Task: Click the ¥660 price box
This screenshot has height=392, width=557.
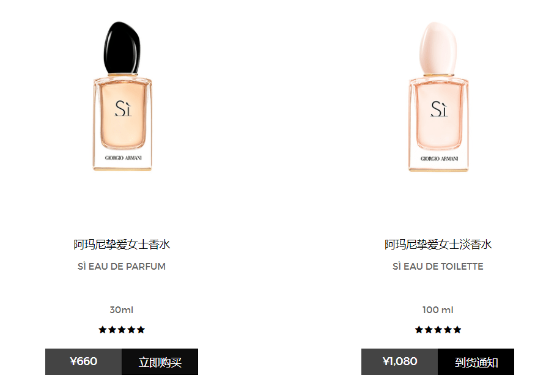Action: pyautogui.click(x=84, y=362)
